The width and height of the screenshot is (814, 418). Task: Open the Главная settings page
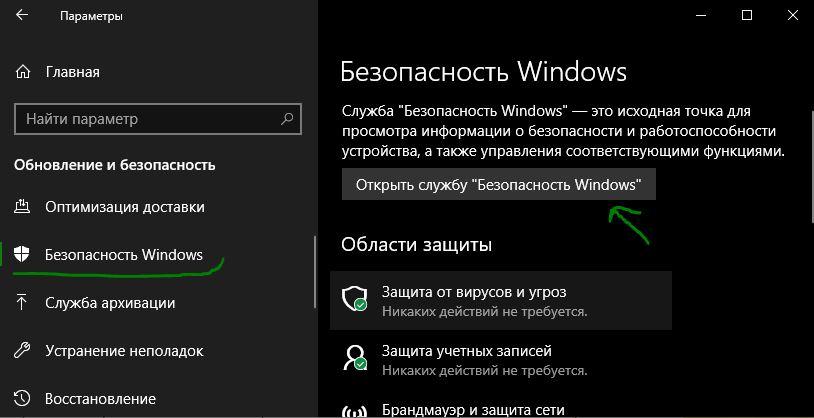pos(73,71)
